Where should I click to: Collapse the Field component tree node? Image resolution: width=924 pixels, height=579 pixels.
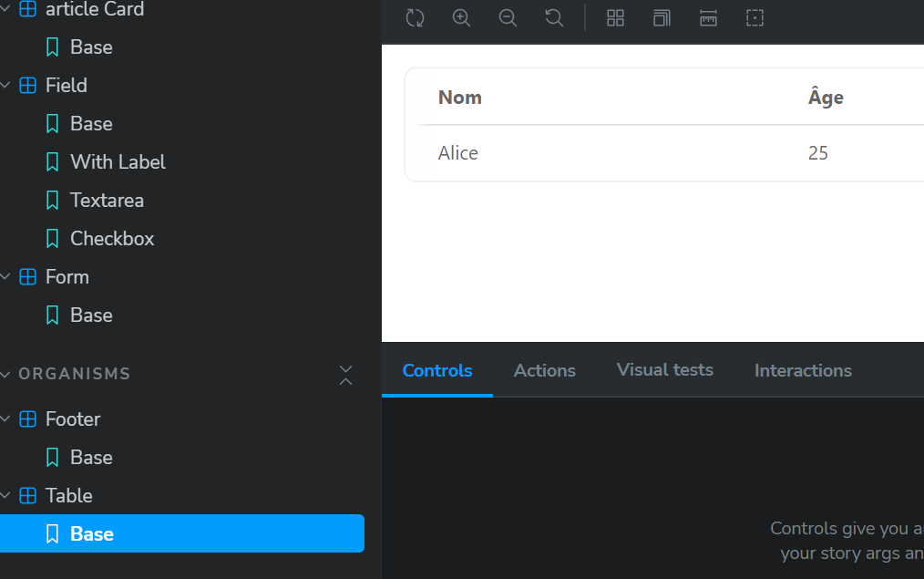coord(6,85)
